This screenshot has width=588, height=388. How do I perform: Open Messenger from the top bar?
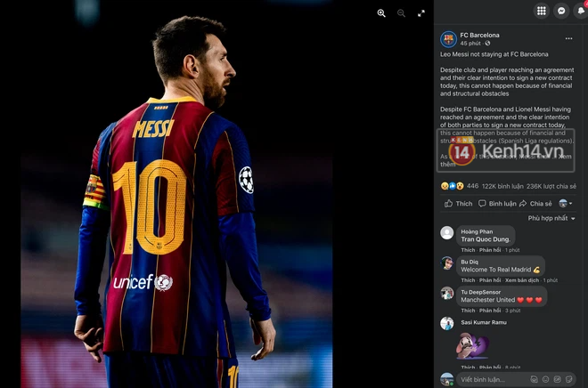(561, 11)
